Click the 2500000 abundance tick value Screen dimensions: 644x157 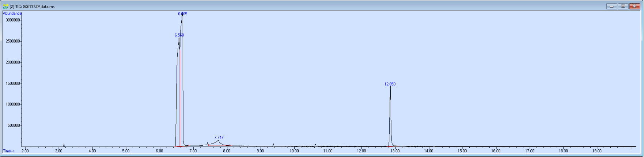click(12, 41)
